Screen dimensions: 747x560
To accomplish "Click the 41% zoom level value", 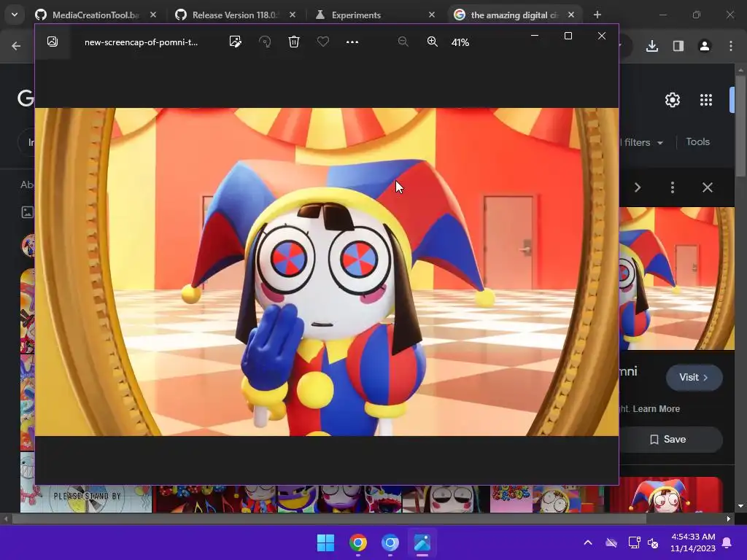I will pyautogui.click(x=460, y=42).
